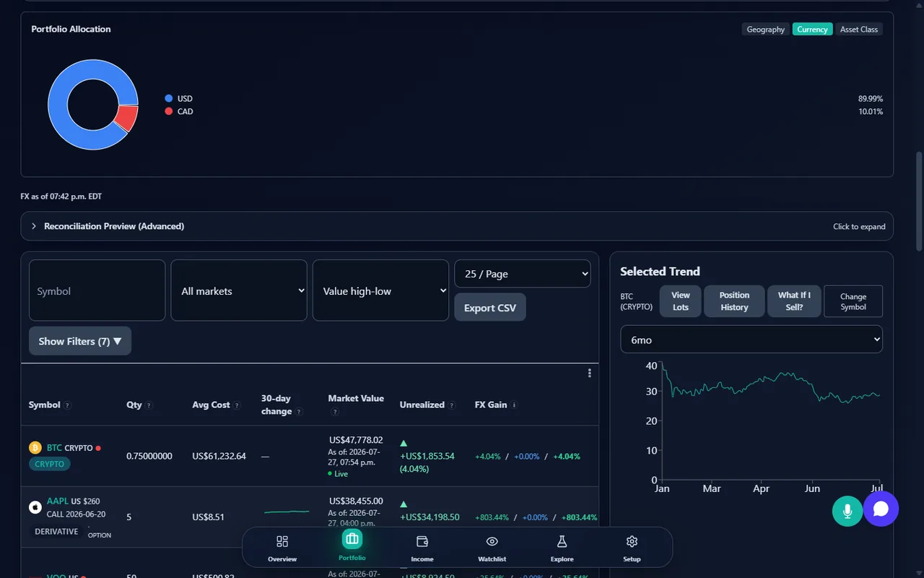Open the Value high-low sort dropdown

[380, 290]
